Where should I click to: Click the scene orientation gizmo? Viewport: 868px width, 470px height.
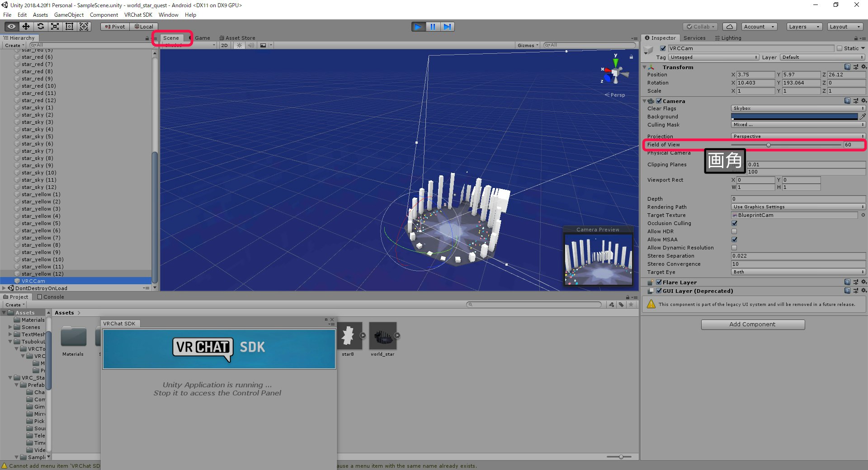[615, 72]
